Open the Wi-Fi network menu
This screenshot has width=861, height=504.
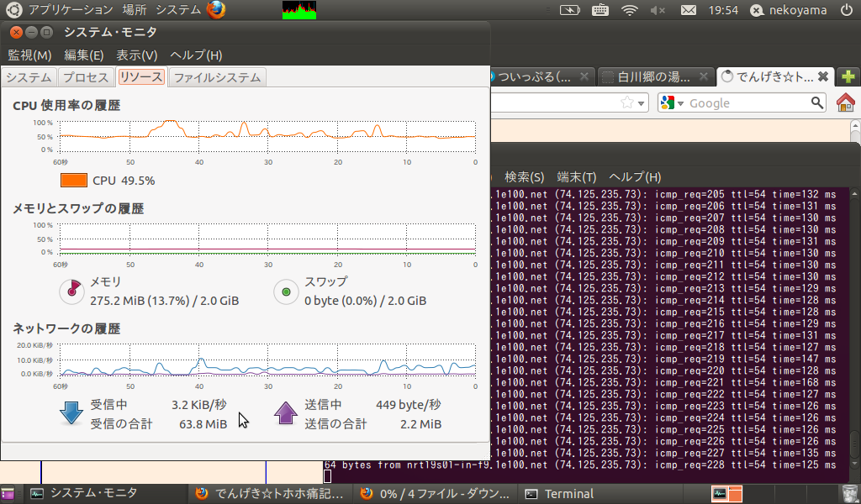(629, 10)
